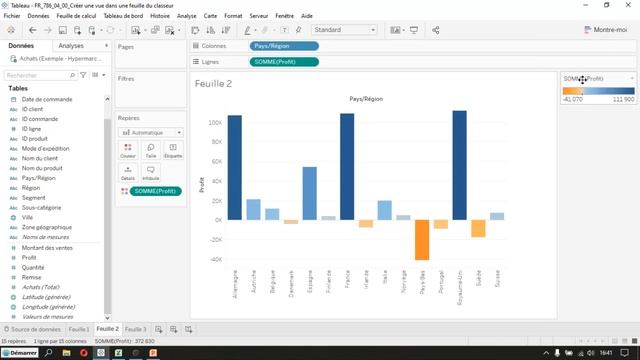Click the color legend gradient bar
The width and height of the screenshot is (640, 360).
pos(598,91)
